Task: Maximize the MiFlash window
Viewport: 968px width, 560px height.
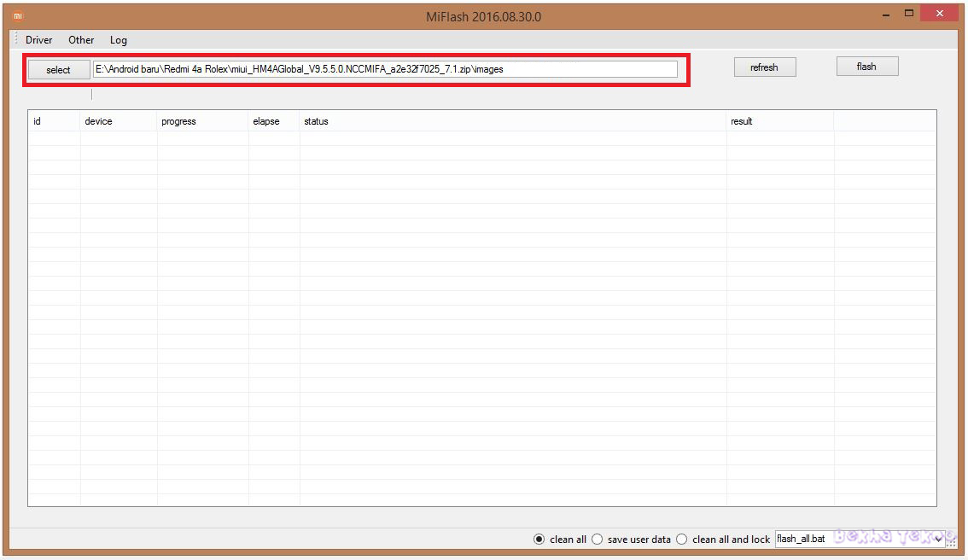Action: point(909,14)
